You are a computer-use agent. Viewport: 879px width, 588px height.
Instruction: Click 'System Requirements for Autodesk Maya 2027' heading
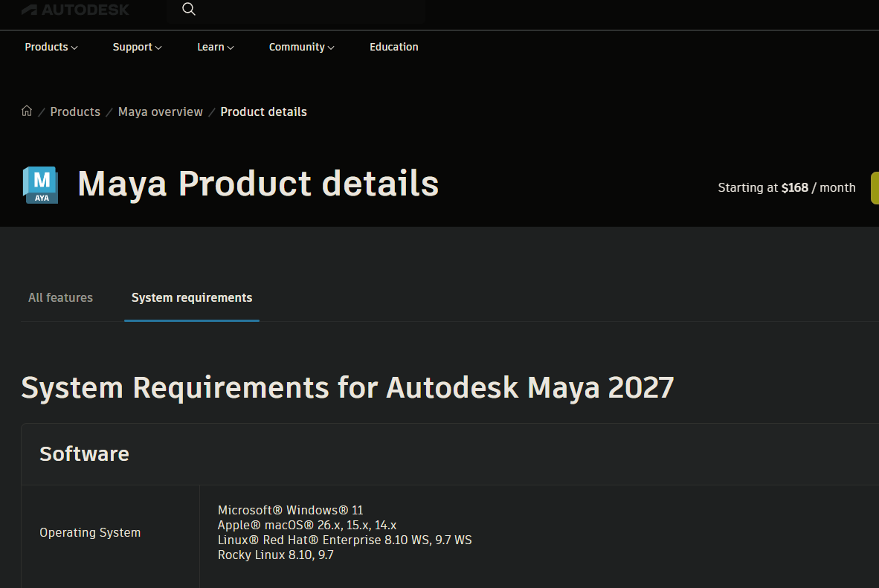click(x=347, y=388)
